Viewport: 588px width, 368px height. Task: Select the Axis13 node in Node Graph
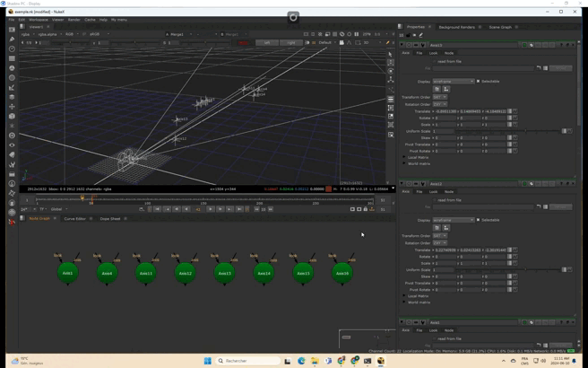point(224,273)
